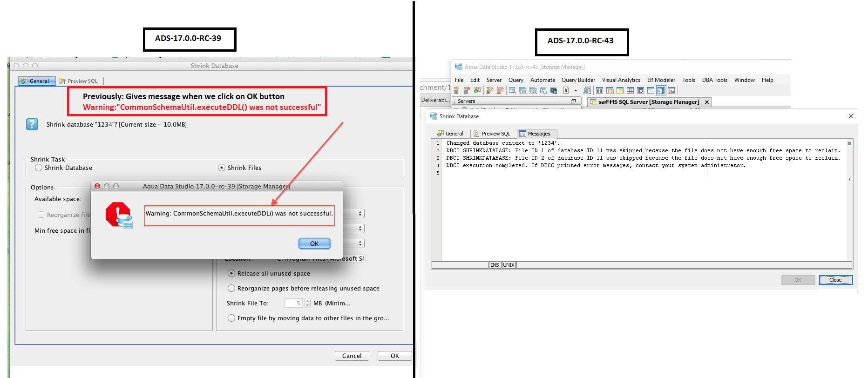Click the Location path field
This screenshot has height=378, width=868.
pos(320,258)
